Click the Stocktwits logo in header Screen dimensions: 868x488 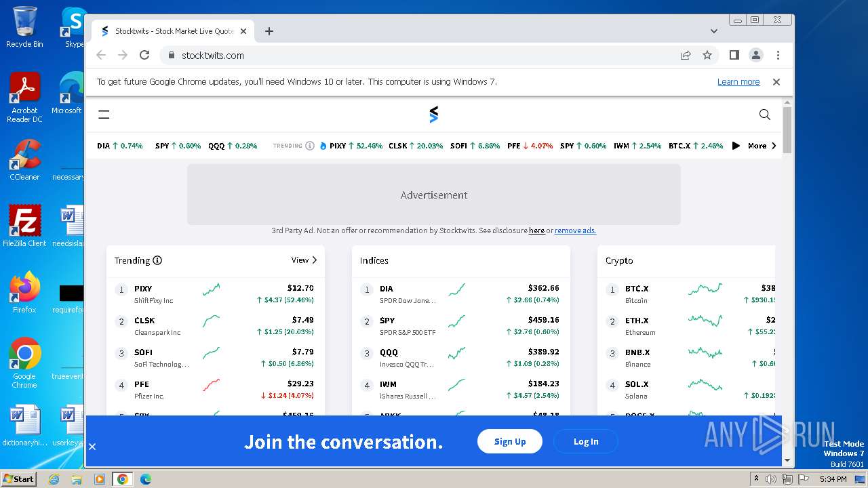434,115
